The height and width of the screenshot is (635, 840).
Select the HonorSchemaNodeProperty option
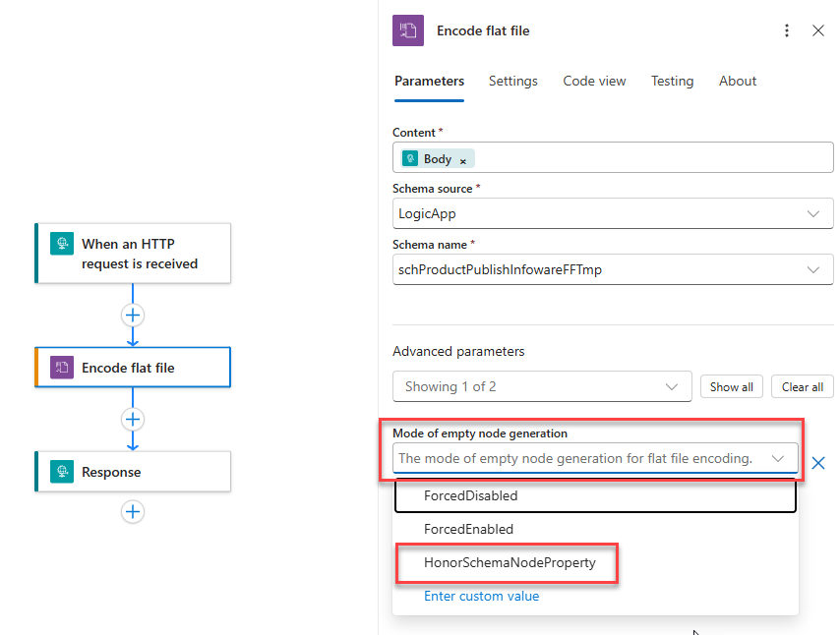(510, 562)
